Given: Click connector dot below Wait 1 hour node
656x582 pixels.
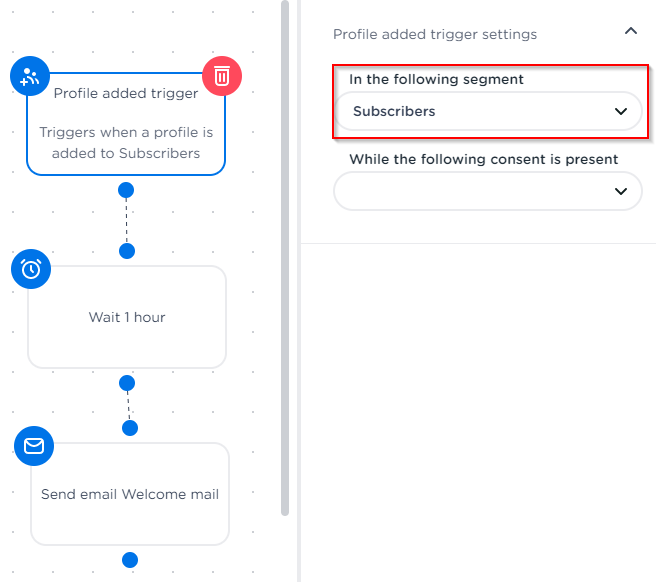Looking at the screenshot, I should tap(127, 383).
